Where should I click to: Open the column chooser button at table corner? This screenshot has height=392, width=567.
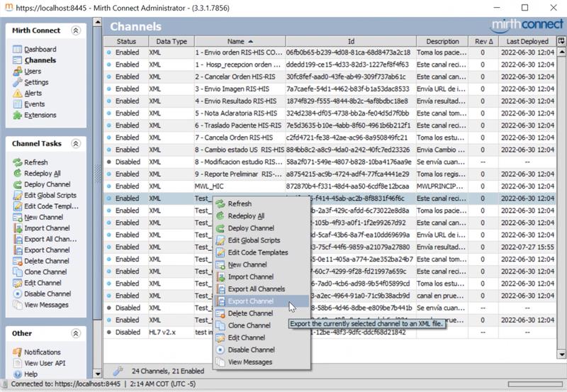pyautogui.click(x=561, y=42)
